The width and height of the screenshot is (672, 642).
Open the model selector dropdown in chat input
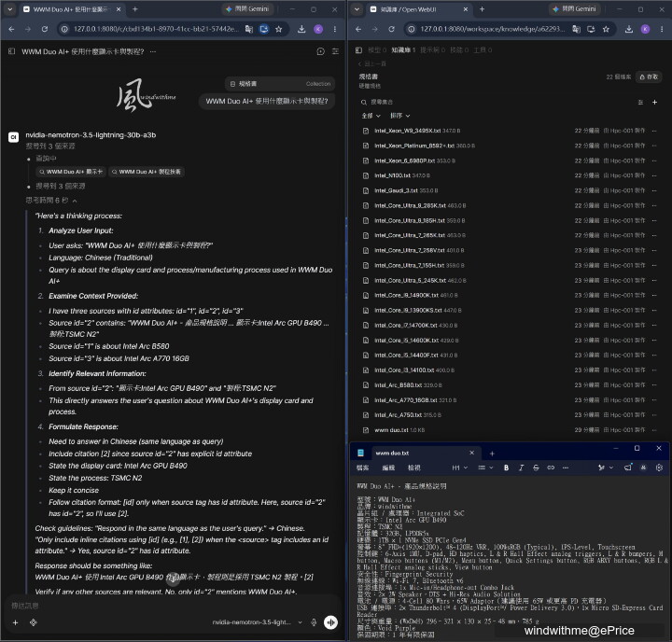click(x=258, y=622)
